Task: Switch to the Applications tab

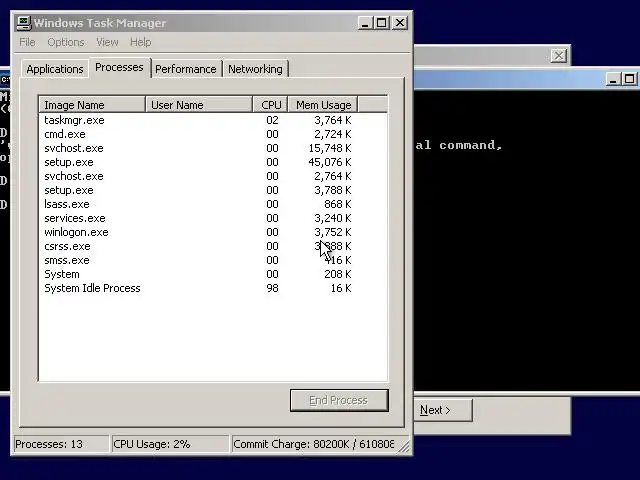Action: [x=55, y=69]
